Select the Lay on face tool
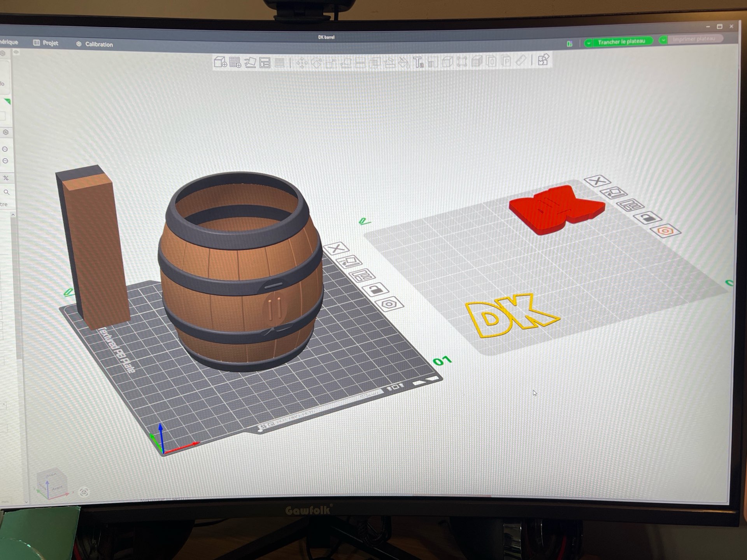 click(x=345, y=62)
